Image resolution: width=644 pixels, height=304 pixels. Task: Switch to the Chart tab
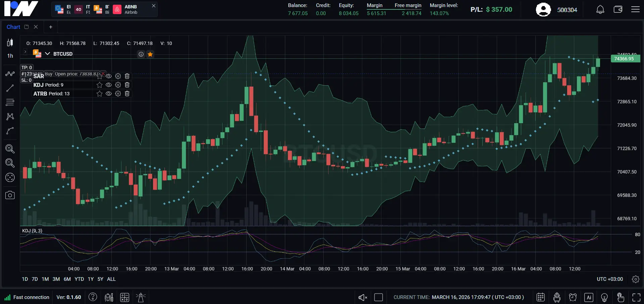coord(13,27)
